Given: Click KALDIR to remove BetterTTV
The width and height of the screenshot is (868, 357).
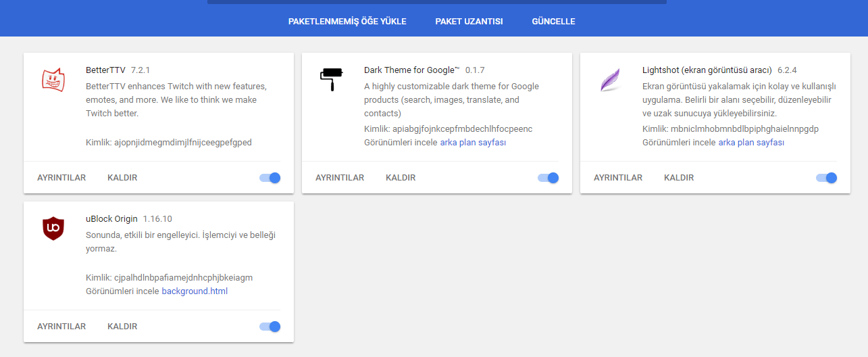Looking at the screenshot, I should point(122,178).
